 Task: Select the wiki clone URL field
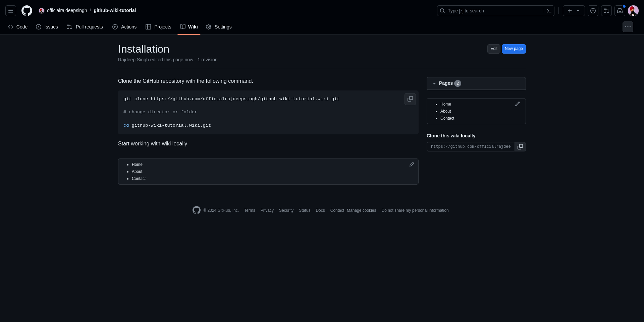pyautogui.click(x=471, y=147)
